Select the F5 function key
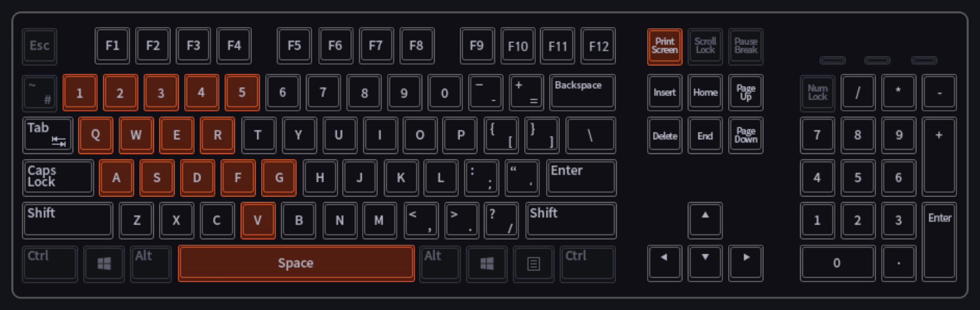 294,46
